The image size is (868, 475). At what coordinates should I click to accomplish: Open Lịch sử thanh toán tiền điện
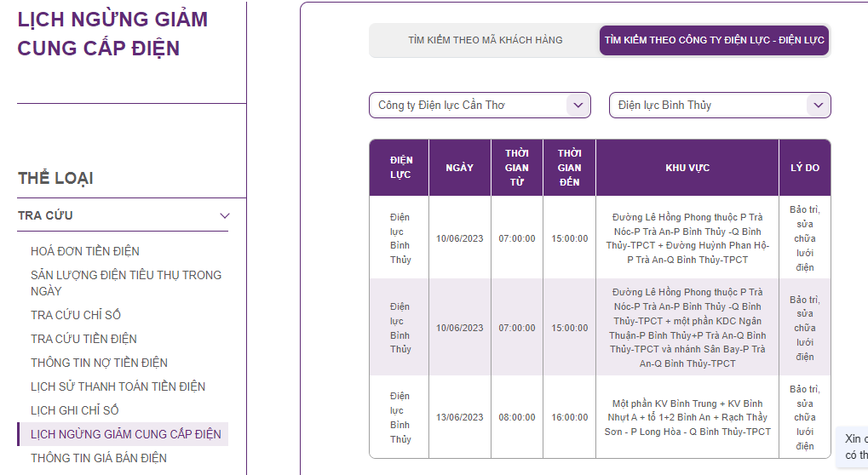118,386
